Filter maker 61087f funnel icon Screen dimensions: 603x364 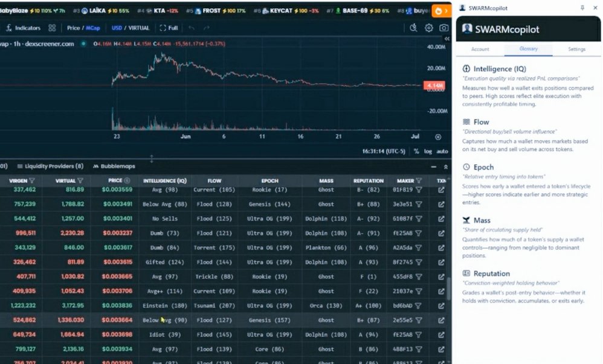tap(419, 219)
